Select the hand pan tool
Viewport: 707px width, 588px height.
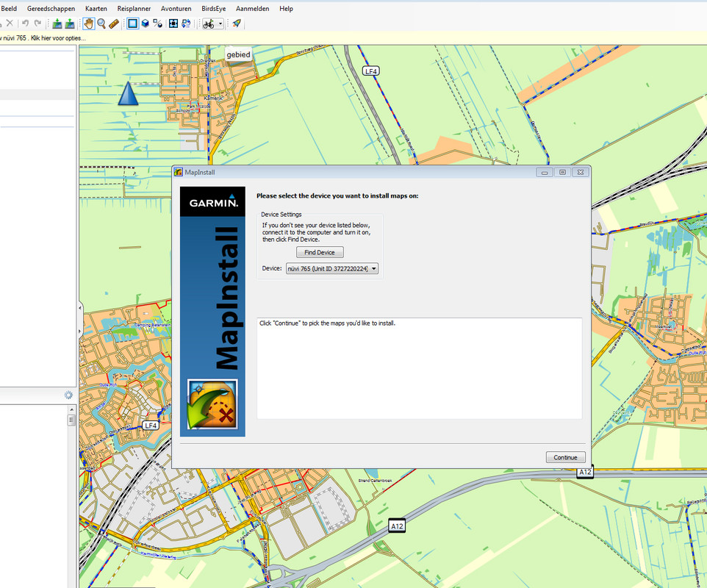(x=89, y=24)
